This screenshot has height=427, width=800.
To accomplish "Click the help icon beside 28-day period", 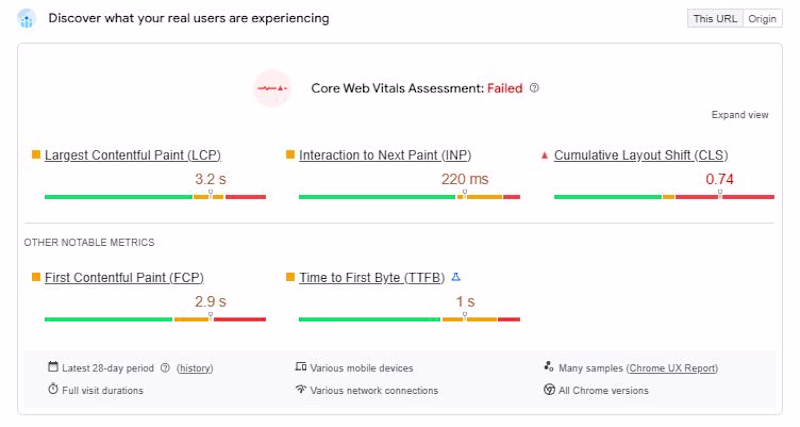I will [x=165, y=368].
